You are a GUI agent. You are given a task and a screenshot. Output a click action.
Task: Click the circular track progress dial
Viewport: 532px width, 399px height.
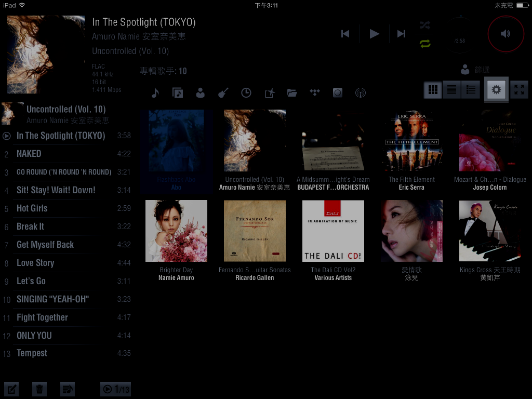460,36
